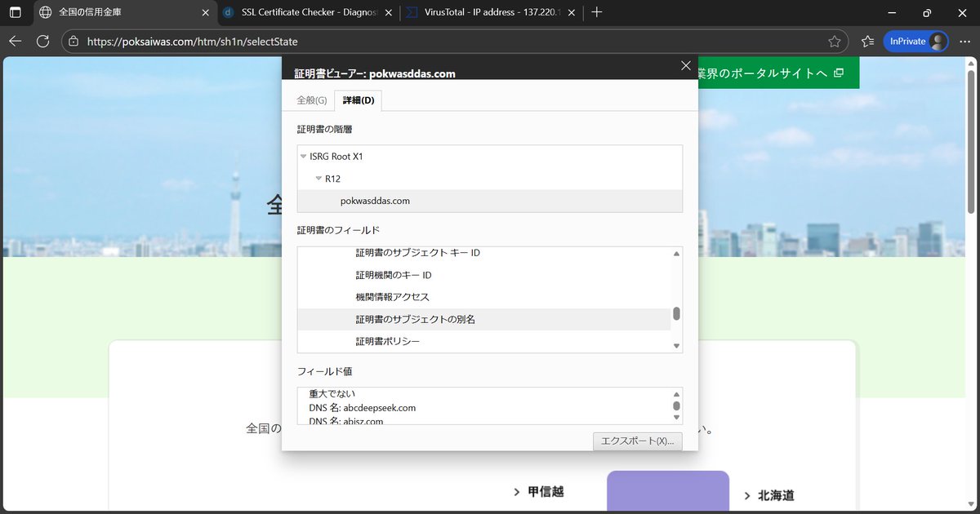Collapse the R12 node arrow
This screenshot has width=980, height=514.
(318, 178)
